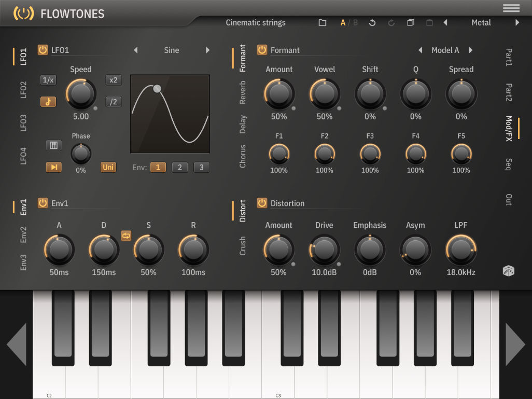The image size is (532, 399).
Task: Go to previous preset category before Metal
Action: point(445,23)
